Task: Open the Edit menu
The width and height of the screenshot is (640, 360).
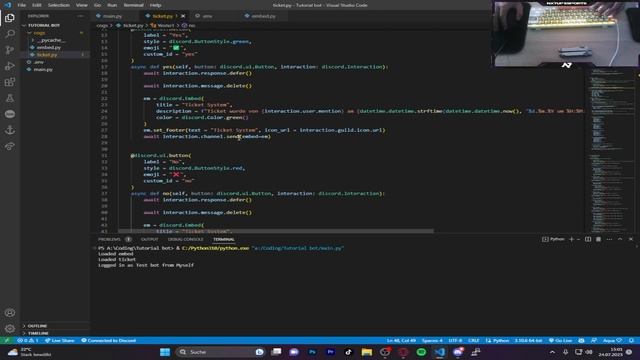Action: click(x=37, y=5)
